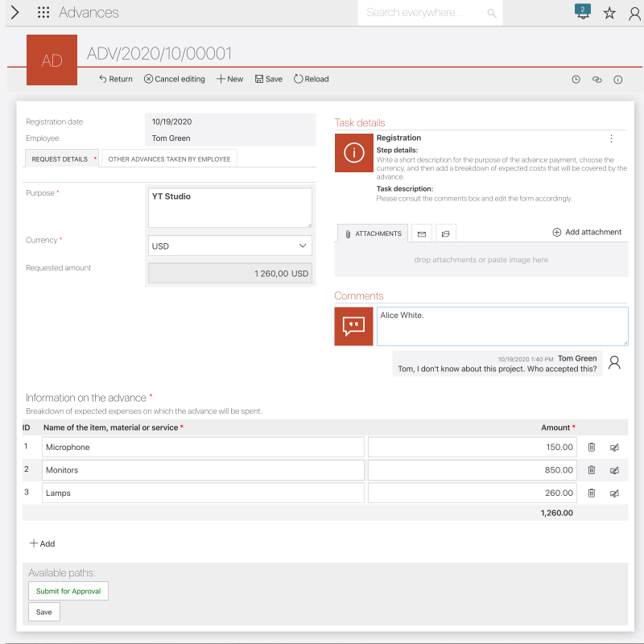The width and height of the screenshot is (644, 644).
Task: Open the history clock icon
Action: [x=576, y=80]
